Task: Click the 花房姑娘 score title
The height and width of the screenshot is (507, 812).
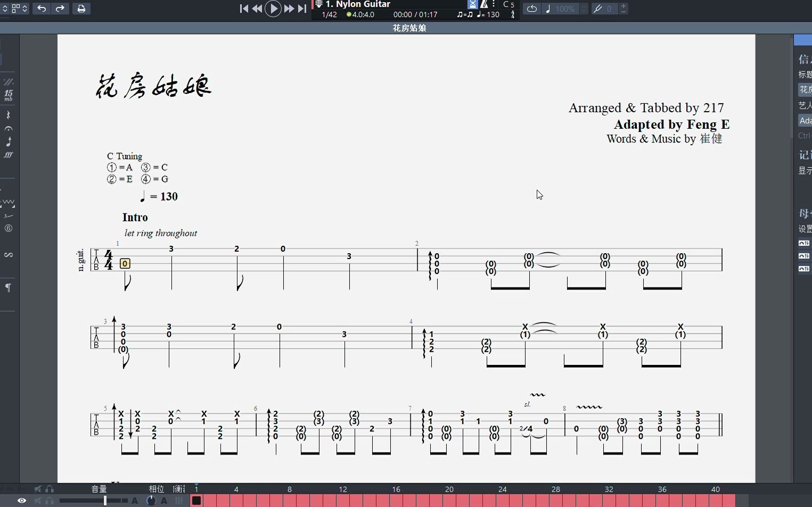Action: pos(154,86)
